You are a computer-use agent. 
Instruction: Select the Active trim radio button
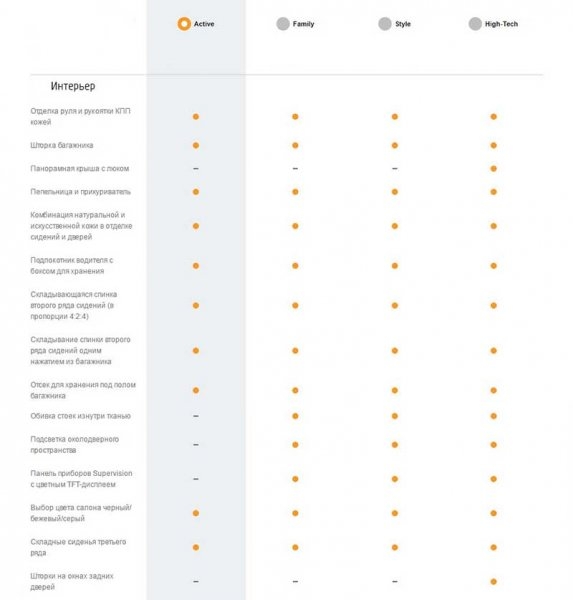[x=184, y=24]
